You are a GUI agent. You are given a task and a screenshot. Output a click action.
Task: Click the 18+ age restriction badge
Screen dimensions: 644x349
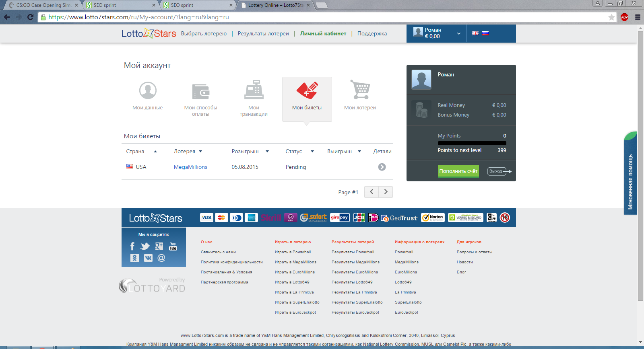505,218
